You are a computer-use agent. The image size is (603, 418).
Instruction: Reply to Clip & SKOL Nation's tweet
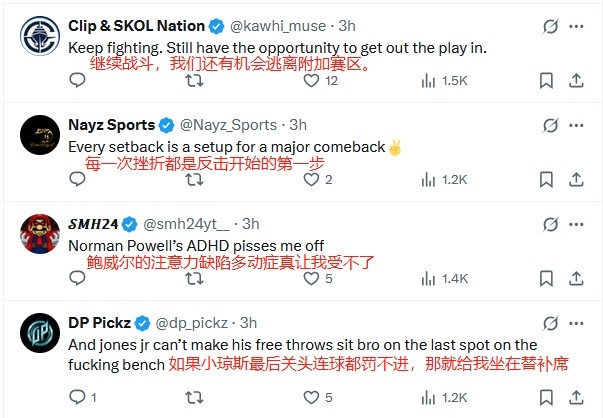(x=78, y=80)
